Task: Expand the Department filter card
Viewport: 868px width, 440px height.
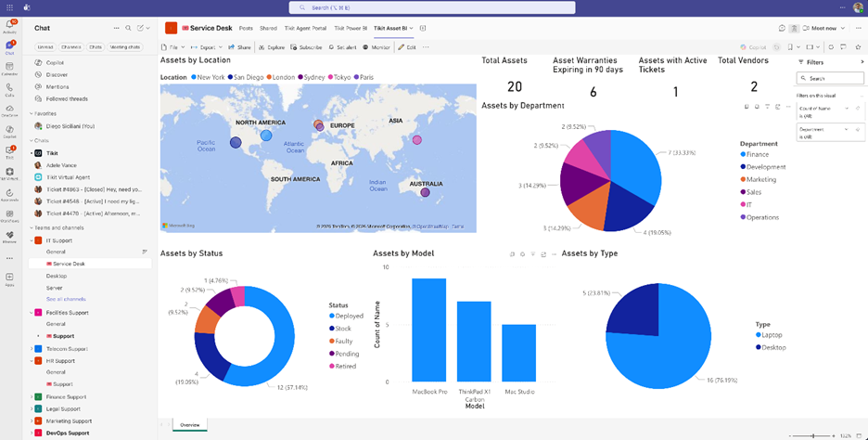Action: [x=846, y=130]
